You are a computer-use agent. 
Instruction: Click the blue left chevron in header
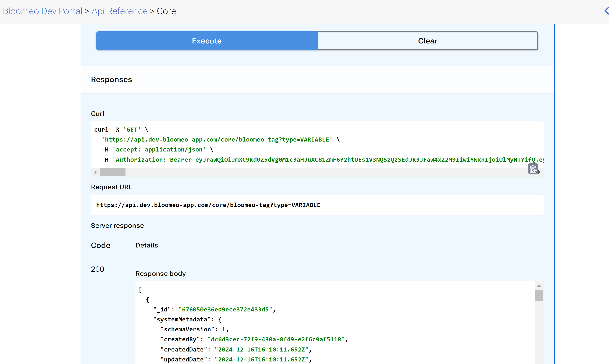(x=606, y=11)
